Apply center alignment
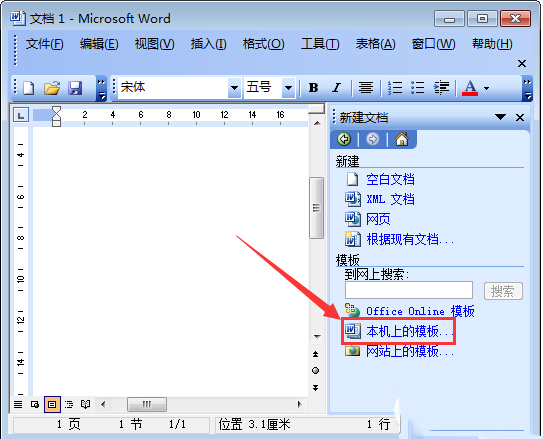The image size is (543, 439). (366, 88)
